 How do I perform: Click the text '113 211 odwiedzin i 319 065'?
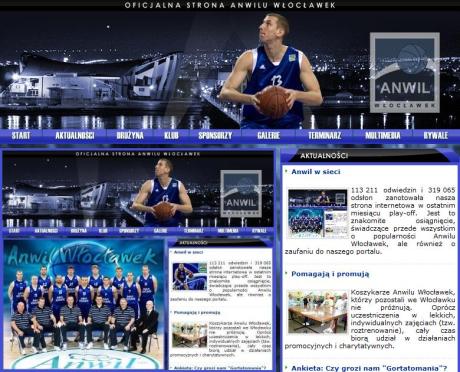click(x=403, y=190)
